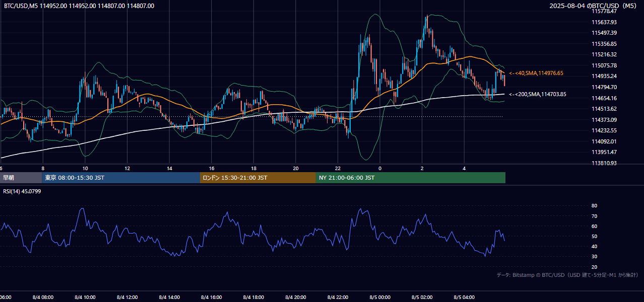Click price axis value 115356.85
The height and width of the screenshot is (302, 644).
coord(604,44)
